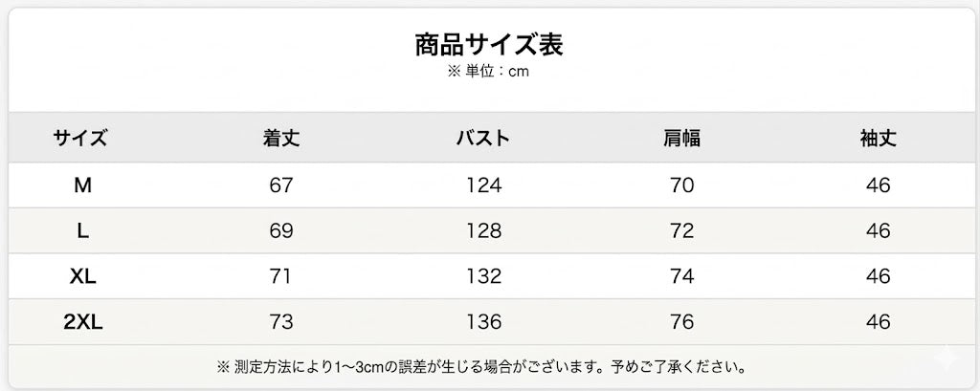The image size is (980, 391).
Task: Select the 着丈 column header
Action: (281, 138)
